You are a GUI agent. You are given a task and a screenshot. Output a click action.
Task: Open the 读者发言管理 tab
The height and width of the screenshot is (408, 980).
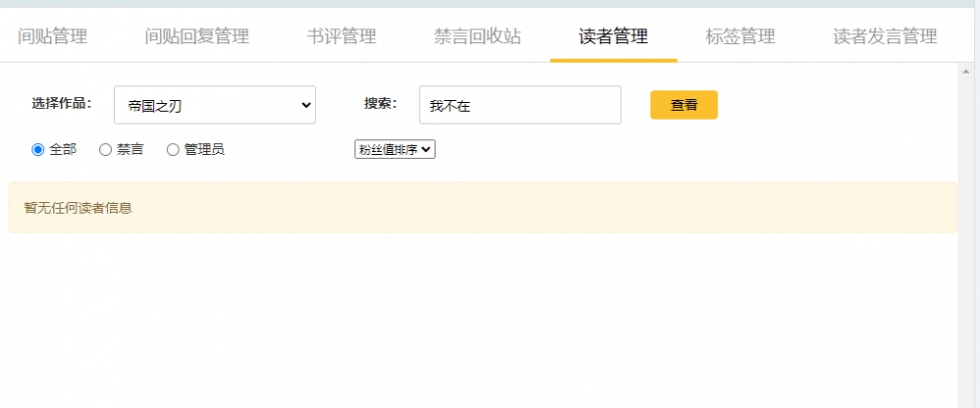tap(884, 37)
